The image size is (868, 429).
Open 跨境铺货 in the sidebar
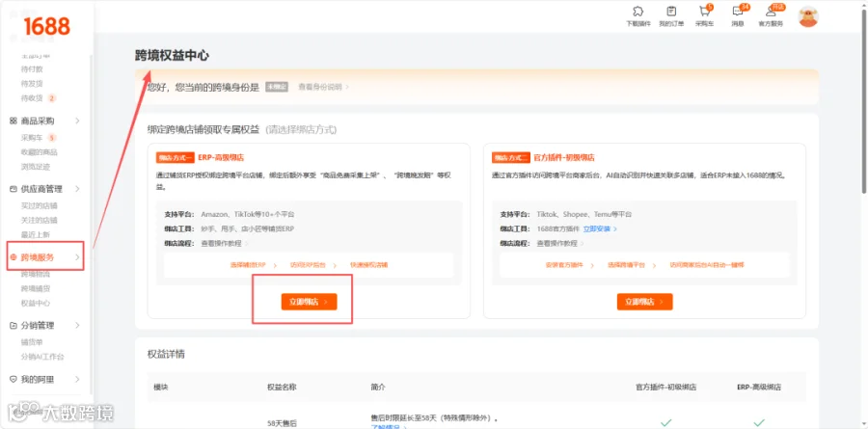[x=36, y=289]
